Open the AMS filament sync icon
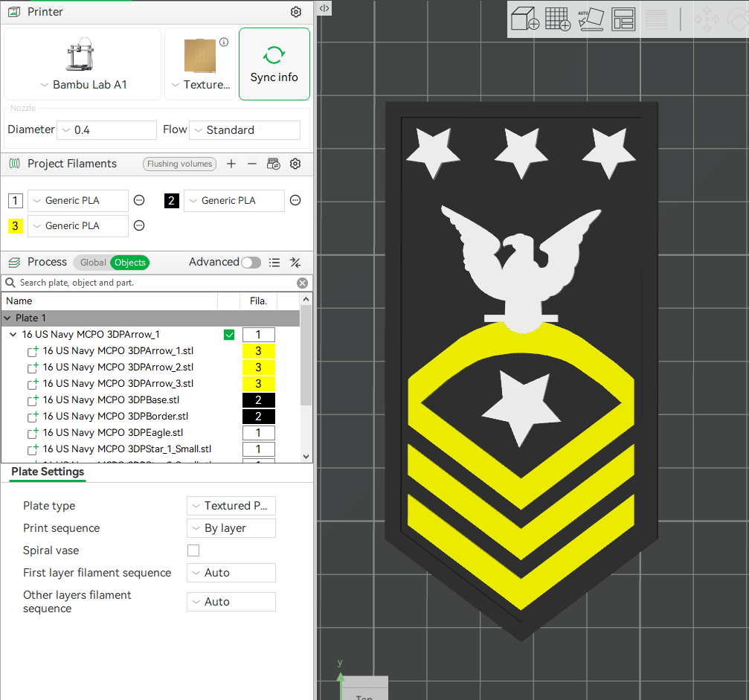749x700 pixels. pos(273,164)
